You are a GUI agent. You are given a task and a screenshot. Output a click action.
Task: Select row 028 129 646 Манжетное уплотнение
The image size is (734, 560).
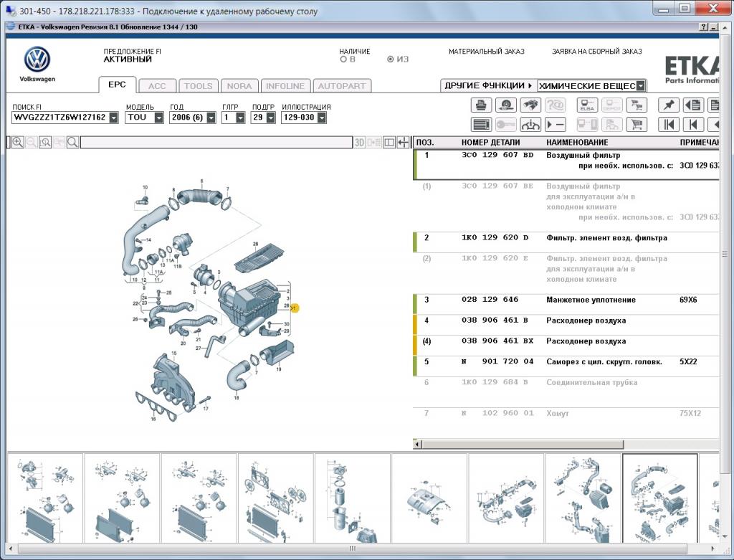point(566,304)
